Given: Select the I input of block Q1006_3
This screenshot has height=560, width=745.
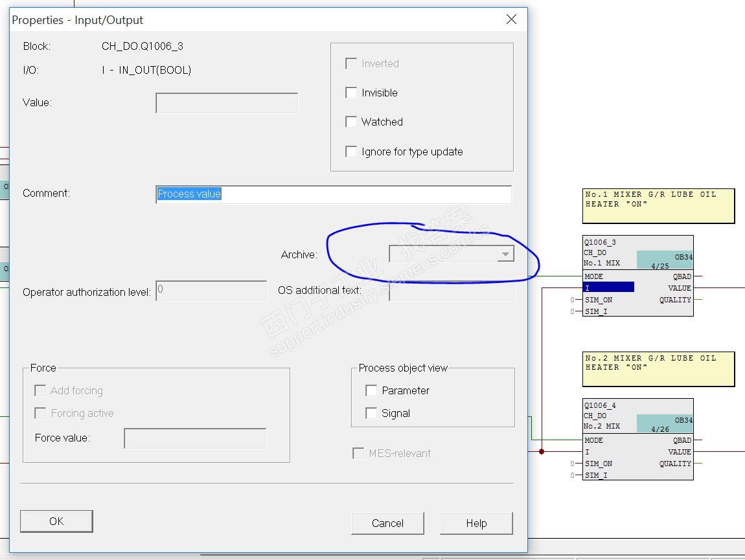Looking at the screenshot, I should (608, 288).
